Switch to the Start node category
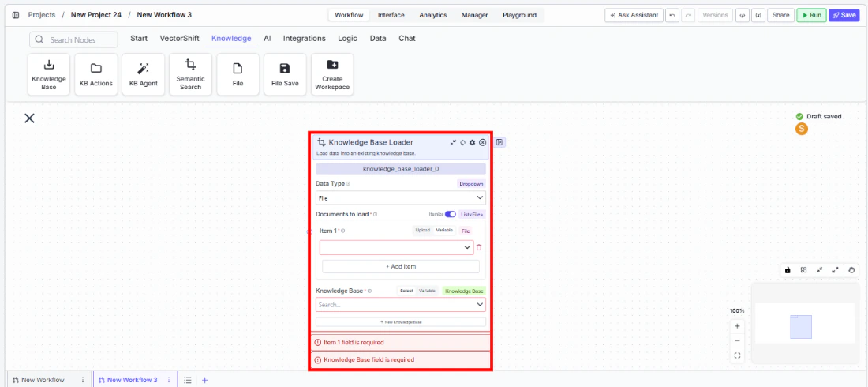 (139, 38)
